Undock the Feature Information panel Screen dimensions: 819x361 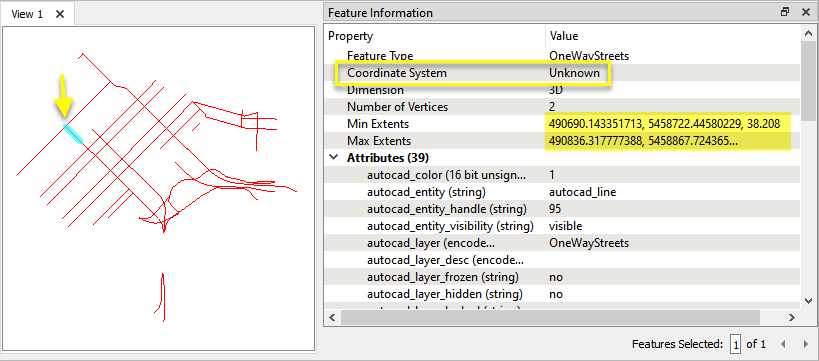click(x=785, y=12)
